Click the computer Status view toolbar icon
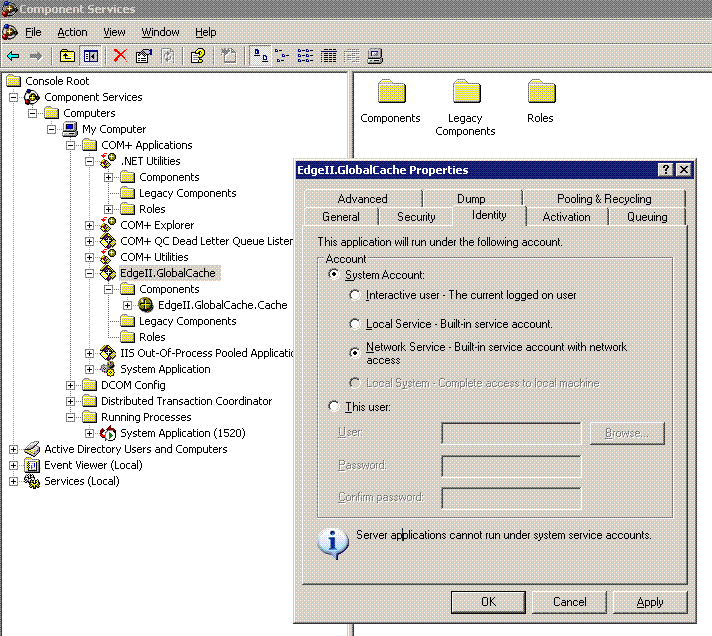The width and height of the screenshot is (712, 636). pyautogui.click(x=375, y=56)
